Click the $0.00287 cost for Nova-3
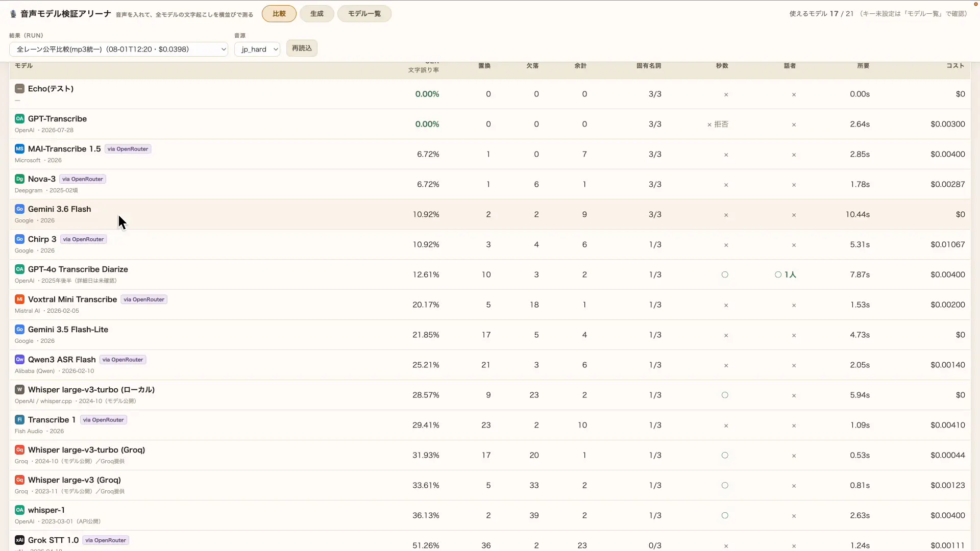The height and width of the screenshot is (551, 980). tap(948, 185)
